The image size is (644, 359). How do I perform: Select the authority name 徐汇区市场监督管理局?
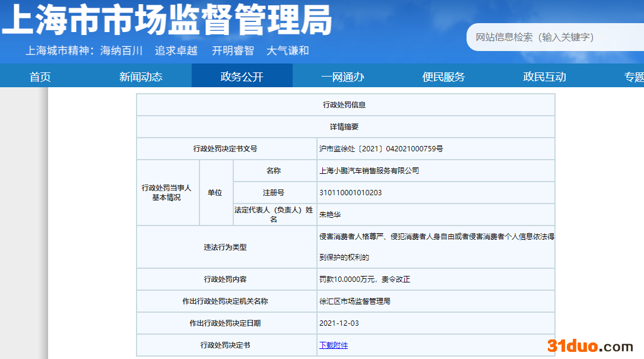coord(355,301)
